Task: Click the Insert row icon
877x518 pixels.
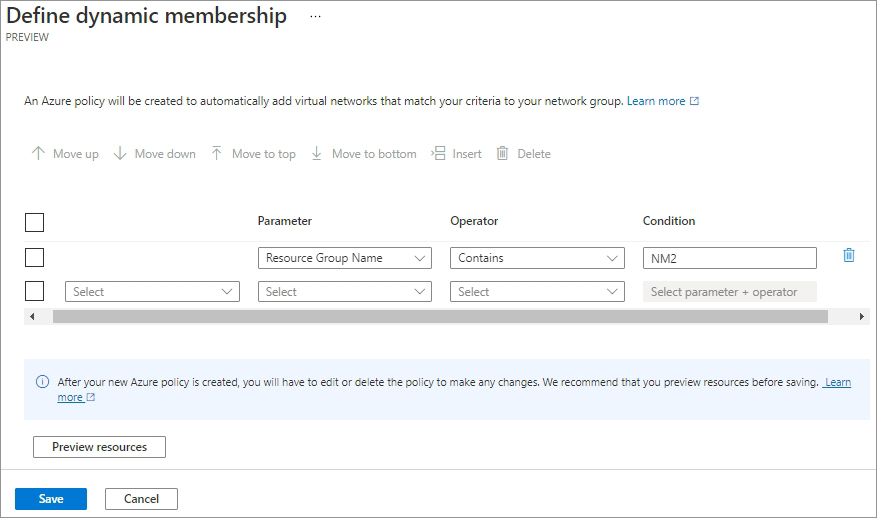Action: [438, 154]
